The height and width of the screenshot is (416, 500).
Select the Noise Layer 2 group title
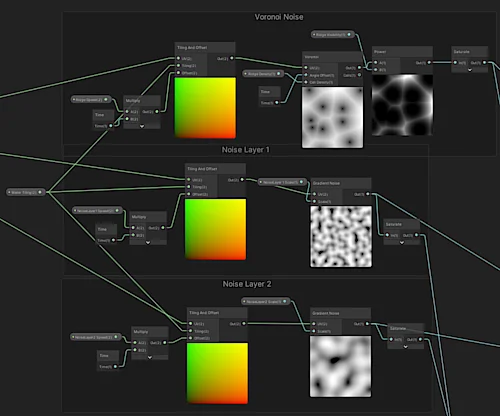point(247,284)
